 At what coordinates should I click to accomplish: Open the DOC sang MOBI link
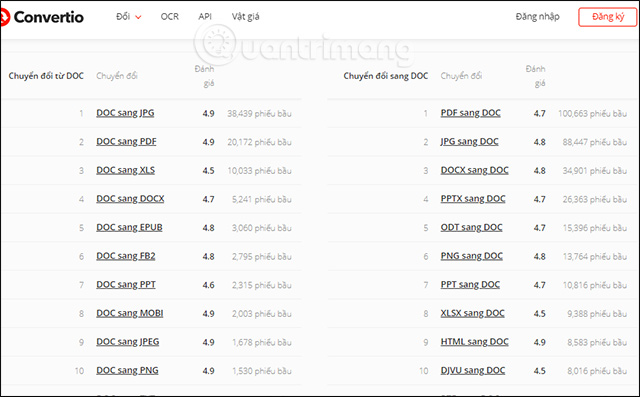[x=129, y=313]
